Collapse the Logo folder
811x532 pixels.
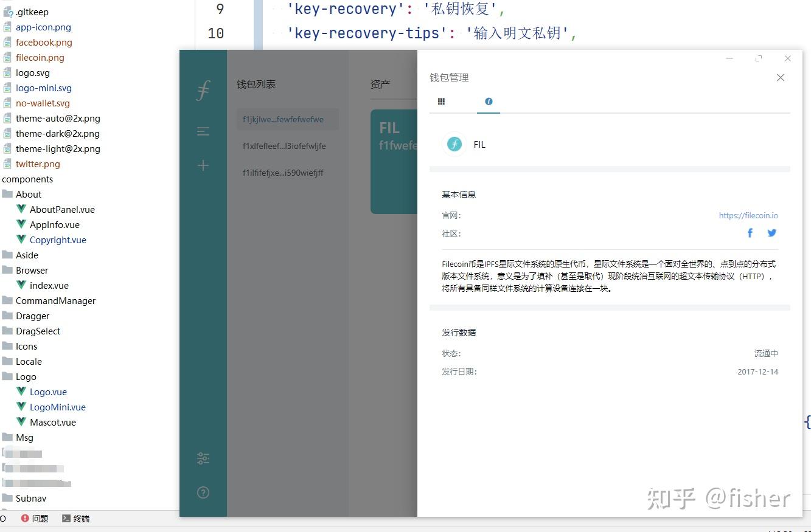(26, 376)
